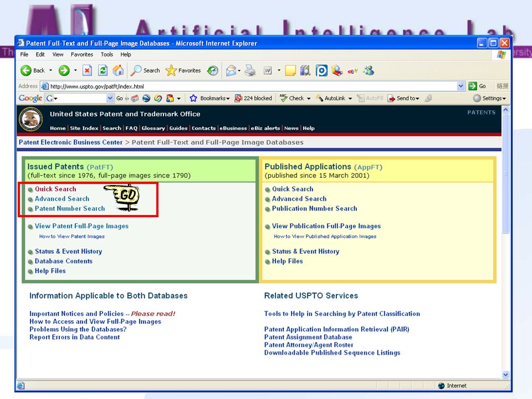Screen dimensions: 532x399
Task: Click the Google toolbar search input box
Action: coord(80,99)
